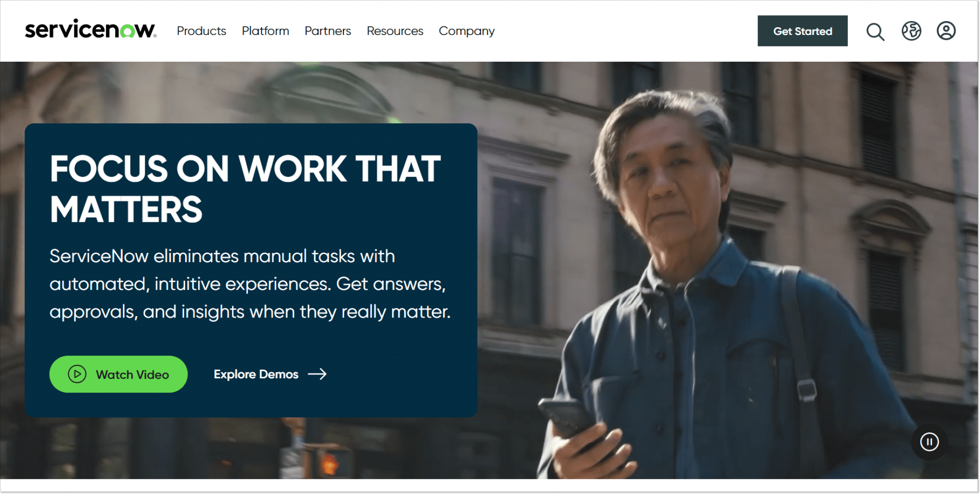Viewport: 980px width, 494px height.
Task: Follow the Explore Demos link
Action: pyautogui.click(x=256, y=374)
